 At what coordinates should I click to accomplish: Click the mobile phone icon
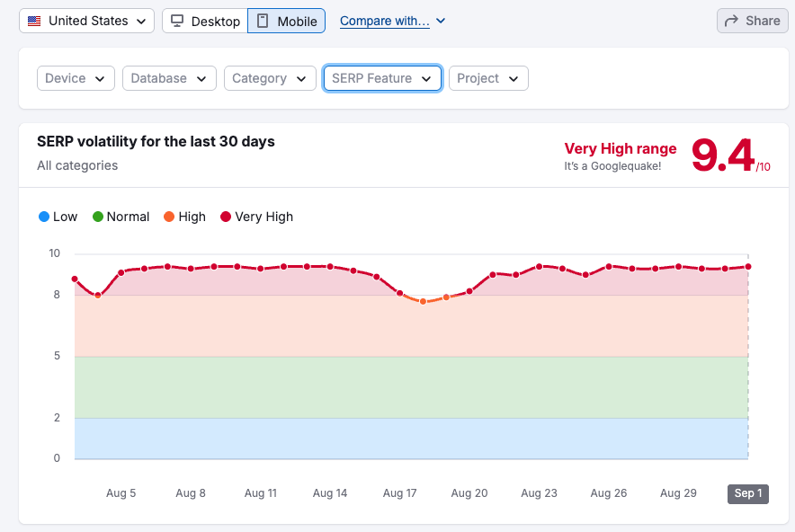pyautogui.click(x=262, y=21)
